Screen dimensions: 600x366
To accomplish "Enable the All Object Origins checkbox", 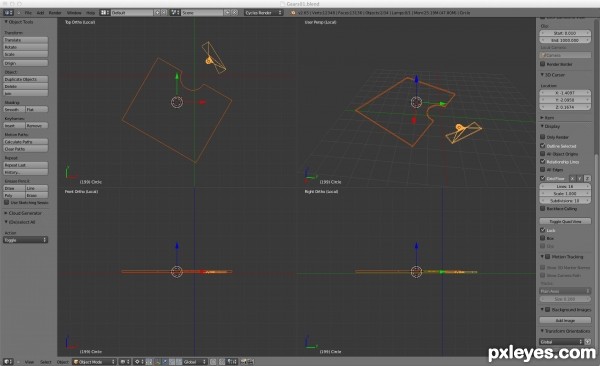I will point(543,154).
